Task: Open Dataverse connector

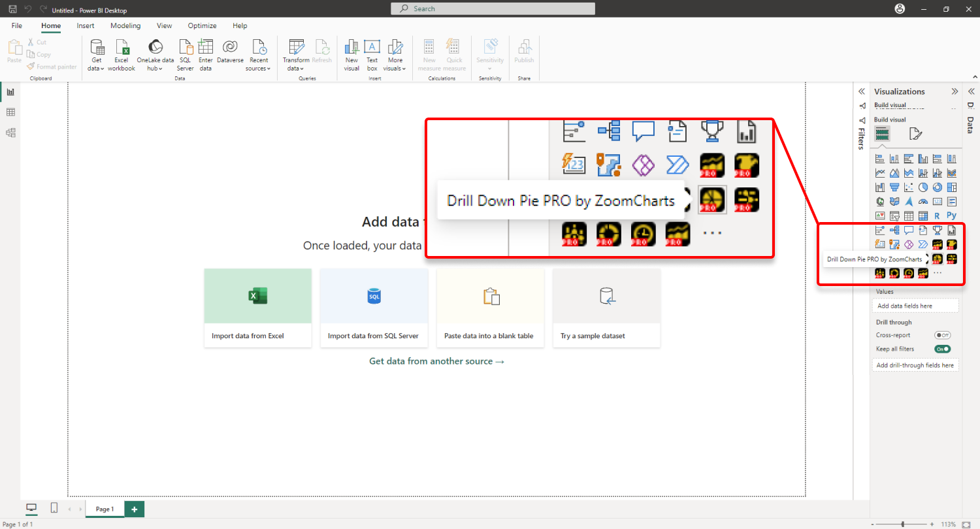Action: [230, 52]
